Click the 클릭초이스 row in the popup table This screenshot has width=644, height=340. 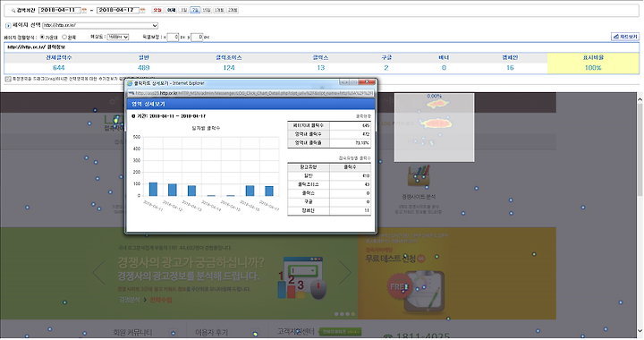pyautogui.click(x=329, y=185)
